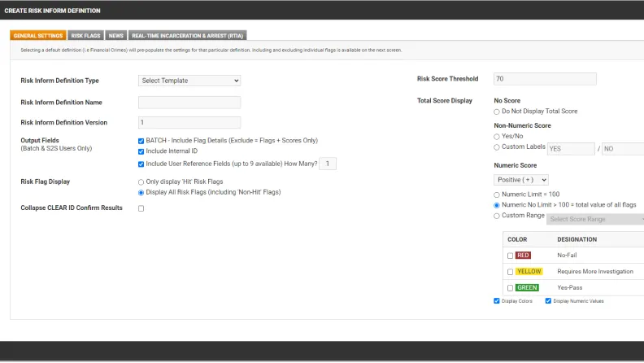Check the RED No-Fail color box
The image size is (644, 363).
click(x=511, y=256)
